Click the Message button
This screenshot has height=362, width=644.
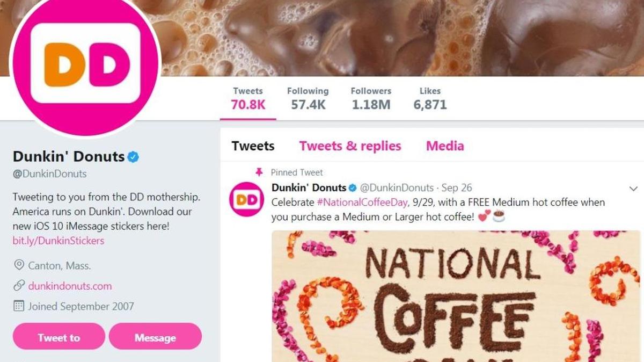tap(155, 337)
